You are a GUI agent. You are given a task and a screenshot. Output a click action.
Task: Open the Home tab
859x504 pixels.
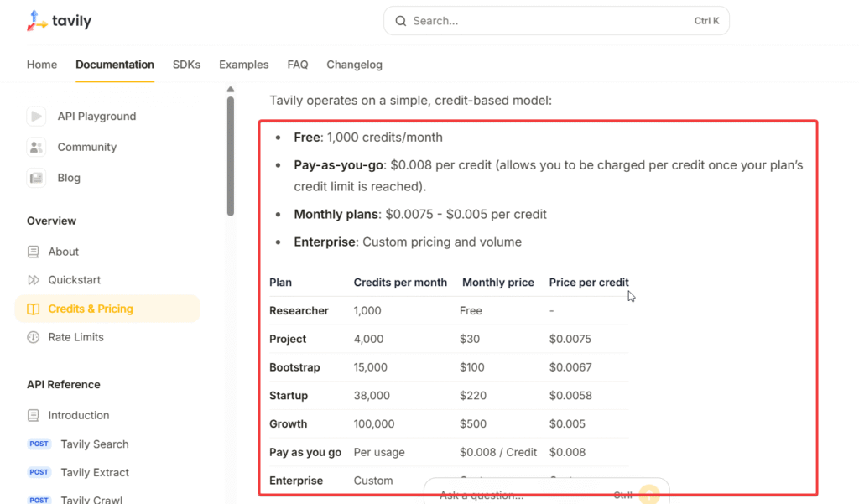pyautogui.click(x=42, y=65)
